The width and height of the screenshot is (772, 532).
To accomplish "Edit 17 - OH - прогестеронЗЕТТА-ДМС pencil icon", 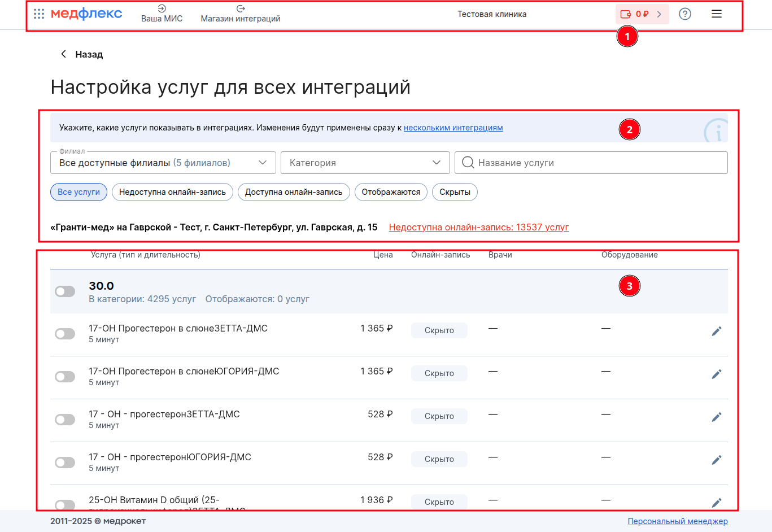I will point(717,417).
